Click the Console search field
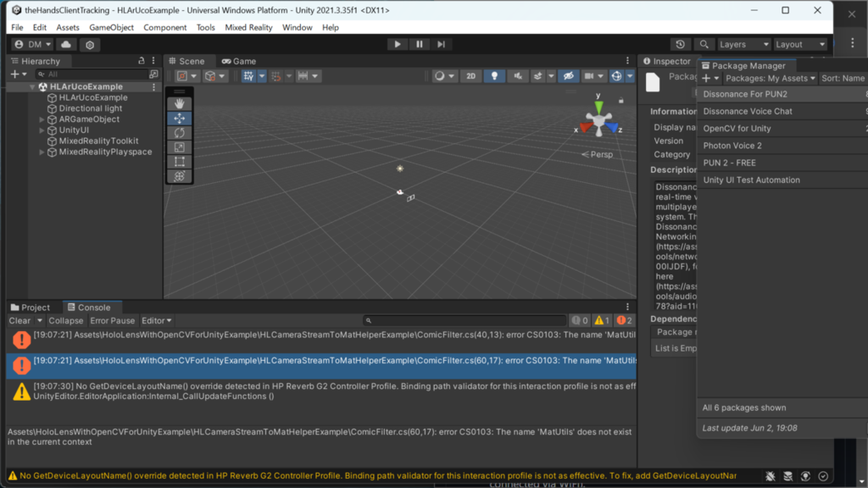Screen dimensions: 868x488 pos(465,320)
